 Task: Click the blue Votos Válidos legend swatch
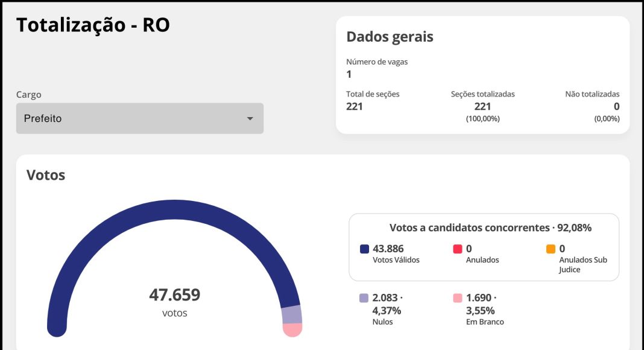tap(364, 249)
